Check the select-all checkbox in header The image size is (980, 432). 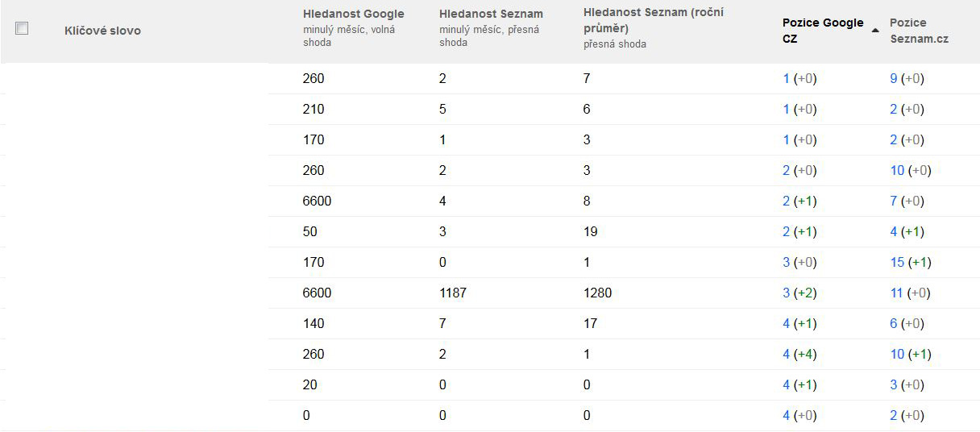[x=22, y=28]
